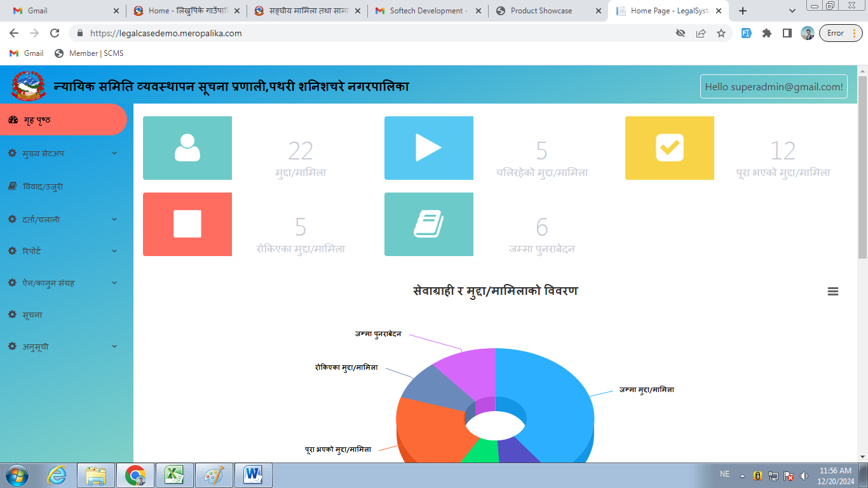Image resolution: width=868 pixels, height=488 pixels.
Task: Open the Member | SCMS bookmark
Action: [90, 53]
